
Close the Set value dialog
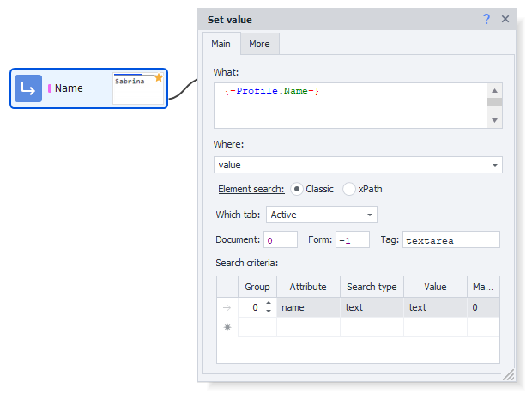[505, 19]
